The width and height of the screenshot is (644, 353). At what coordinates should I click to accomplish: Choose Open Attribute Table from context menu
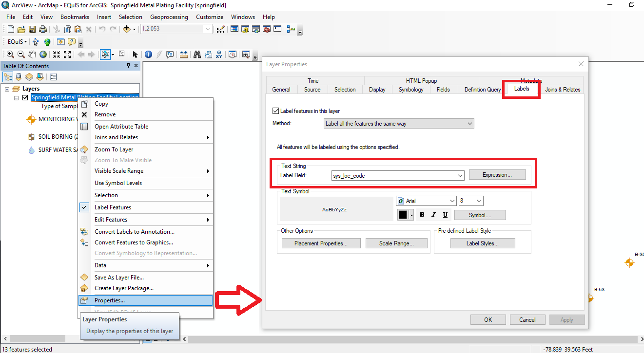tap(121, 127)
